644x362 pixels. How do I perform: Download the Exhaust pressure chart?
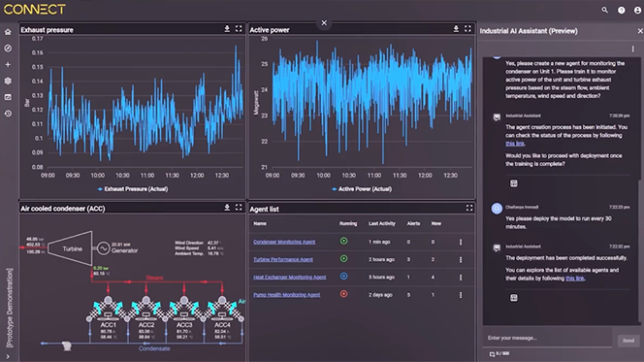[x=227, y=29]
